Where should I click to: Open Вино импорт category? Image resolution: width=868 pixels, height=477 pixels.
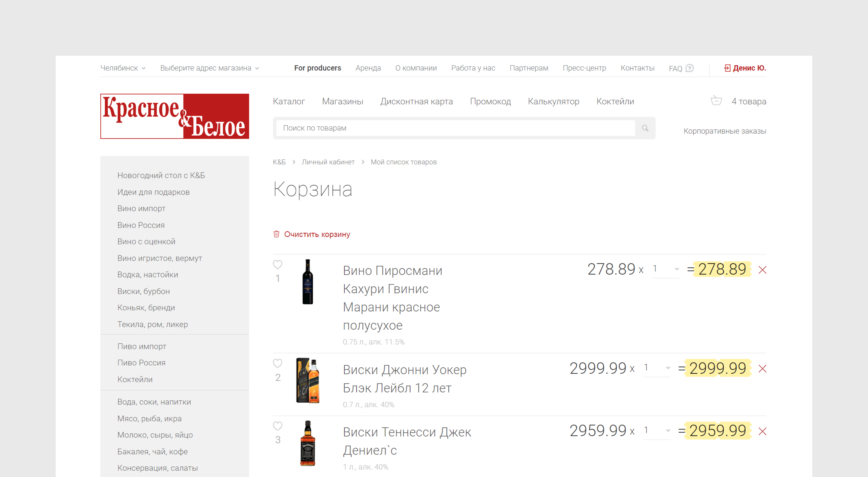point(141,209)
